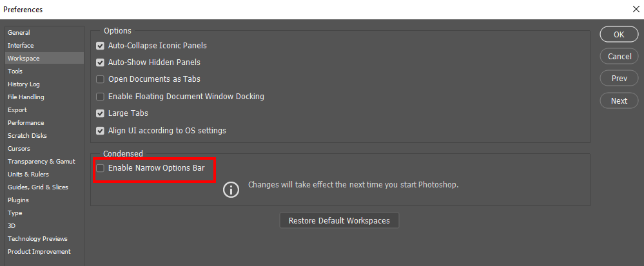
Task: Close the Preferences dialog with X
Action: tap(635, 9)
